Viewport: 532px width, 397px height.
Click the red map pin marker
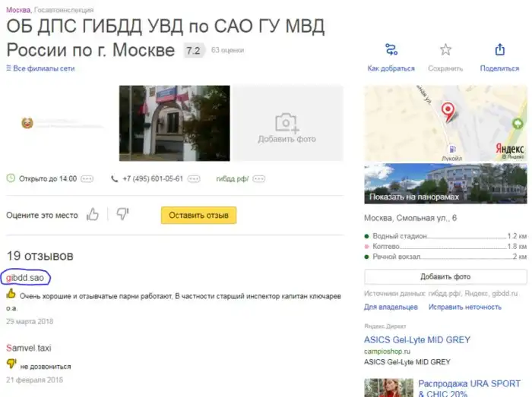pyautogui.click(x=448, y=112)
